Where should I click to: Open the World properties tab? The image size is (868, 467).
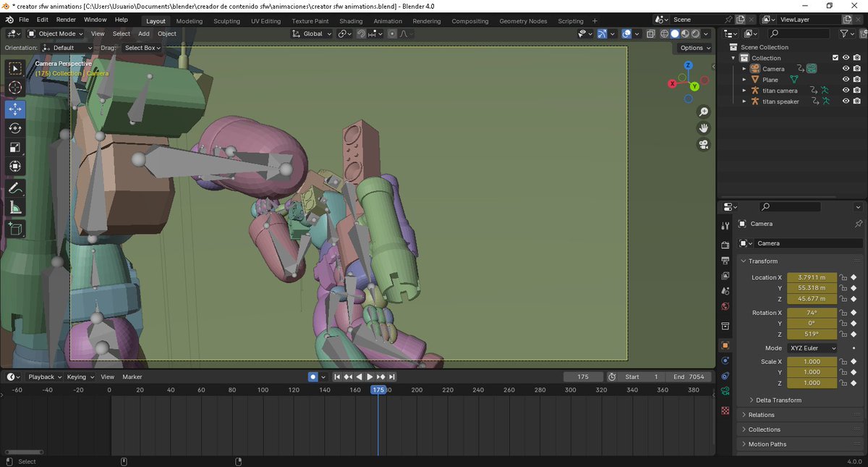coord(726,306)
